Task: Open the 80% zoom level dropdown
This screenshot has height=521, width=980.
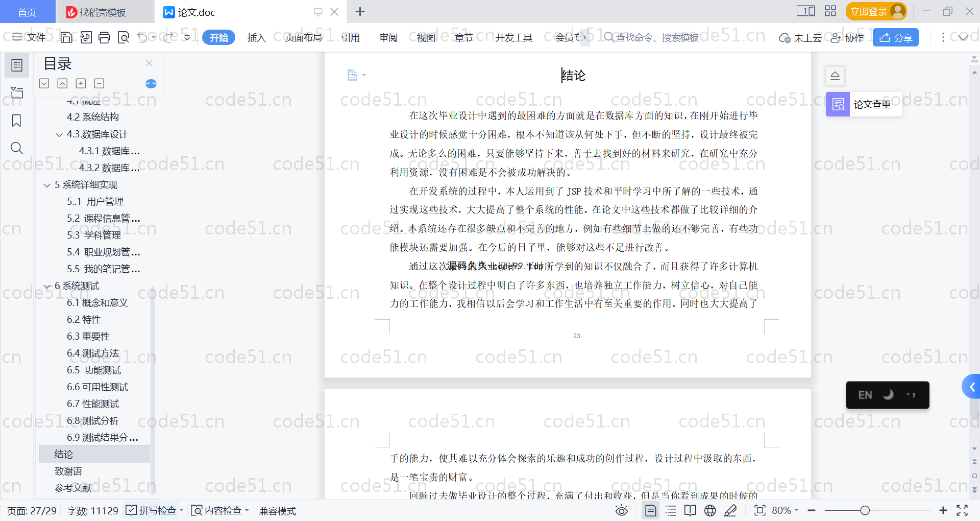Action: 785,510
